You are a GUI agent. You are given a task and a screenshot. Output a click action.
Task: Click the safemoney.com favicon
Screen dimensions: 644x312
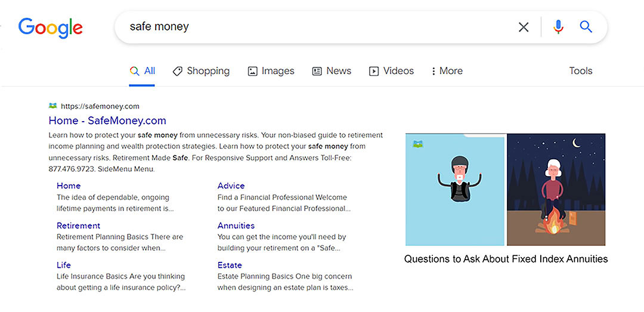pyautogui.click(x=52, y=106)
